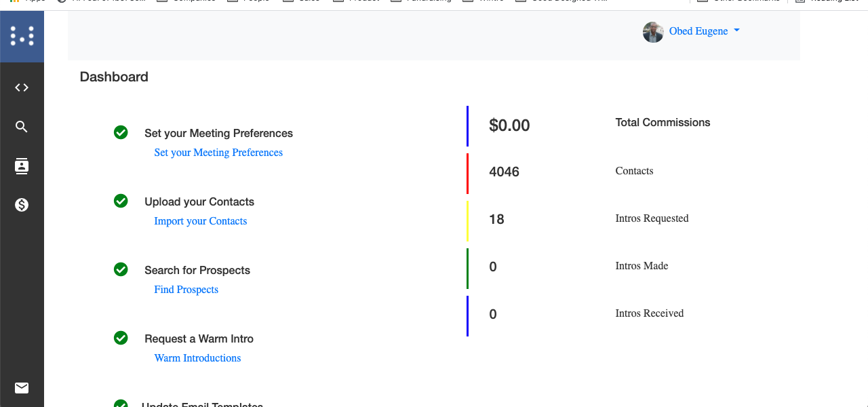This screenshot has width=868, height=407.
Task: Open the Import your Contacts link
Action: pyautogui.click(x=201, y=221)
